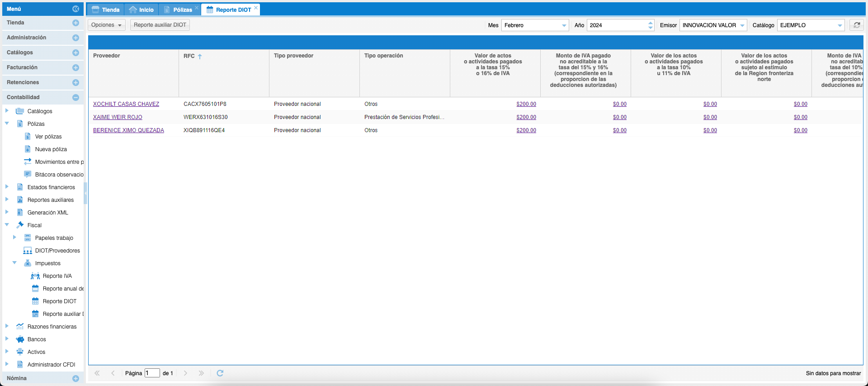Increase the Año value with the up arrow
This screenshot has height=386, width=868.
pos(650,23)
